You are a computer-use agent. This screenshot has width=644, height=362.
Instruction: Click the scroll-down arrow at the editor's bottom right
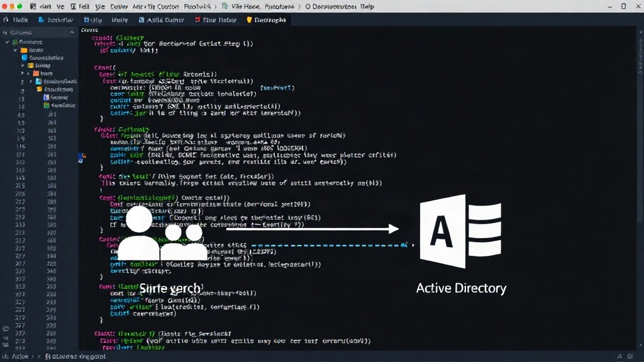pos(640,346)
